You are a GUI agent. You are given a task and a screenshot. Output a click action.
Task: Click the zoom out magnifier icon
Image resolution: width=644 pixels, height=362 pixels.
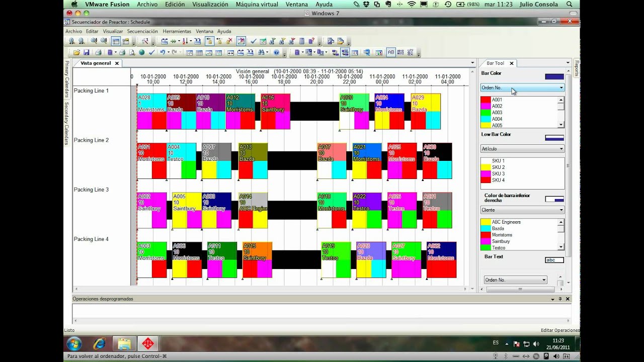(x=81, y=41)
